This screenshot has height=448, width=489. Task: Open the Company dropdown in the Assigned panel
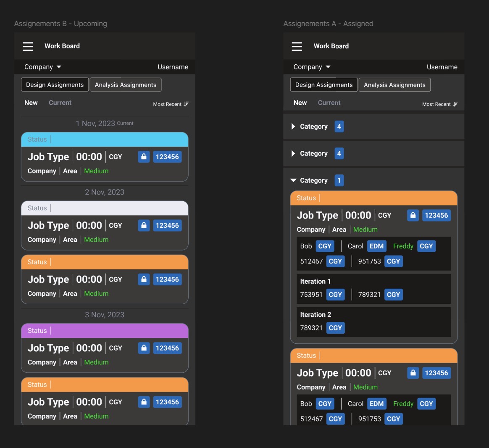tap(312, 67)
